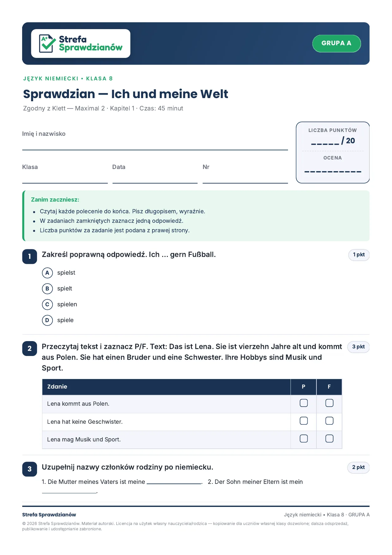Check F for Lena kommt aus Polen
This screenshot has height=555, width=392.
[329, 403]
